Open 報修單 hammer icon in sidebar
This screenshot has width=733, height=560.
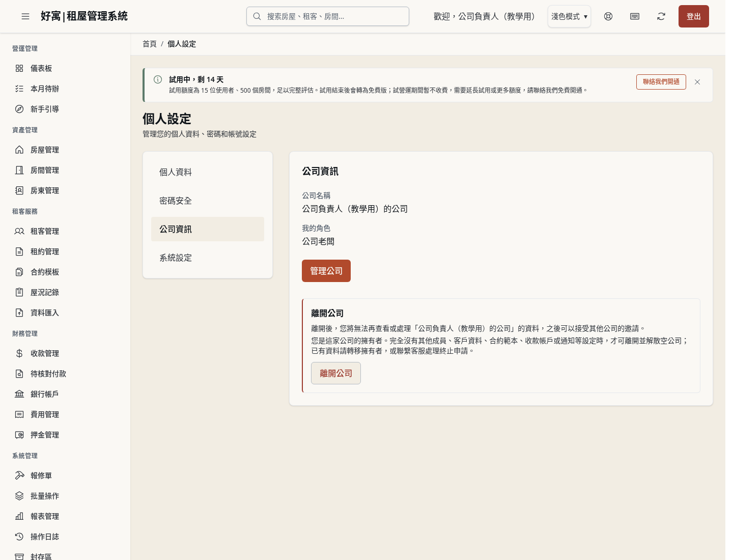19,475
